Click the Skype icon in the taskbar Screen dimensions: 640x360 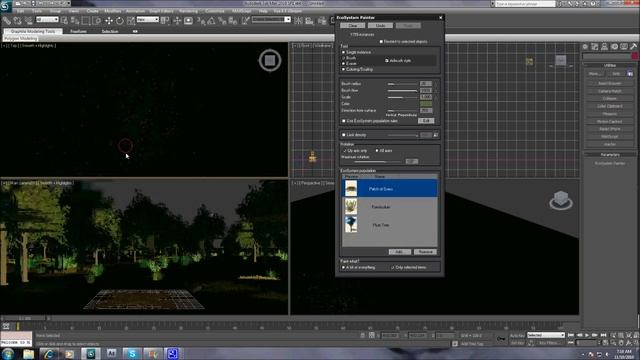(x=132, y=353)
